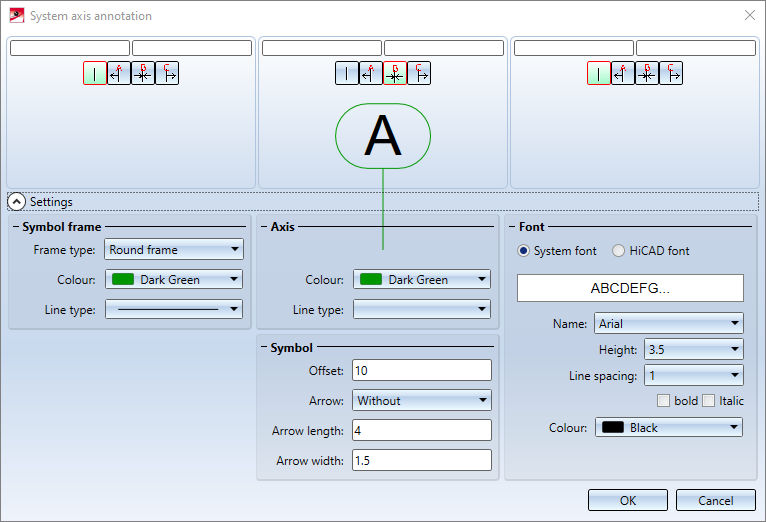Screen dimensions: 766x522
Task: Select the B centered-arrows icon in middle panel
Action: 395,73
